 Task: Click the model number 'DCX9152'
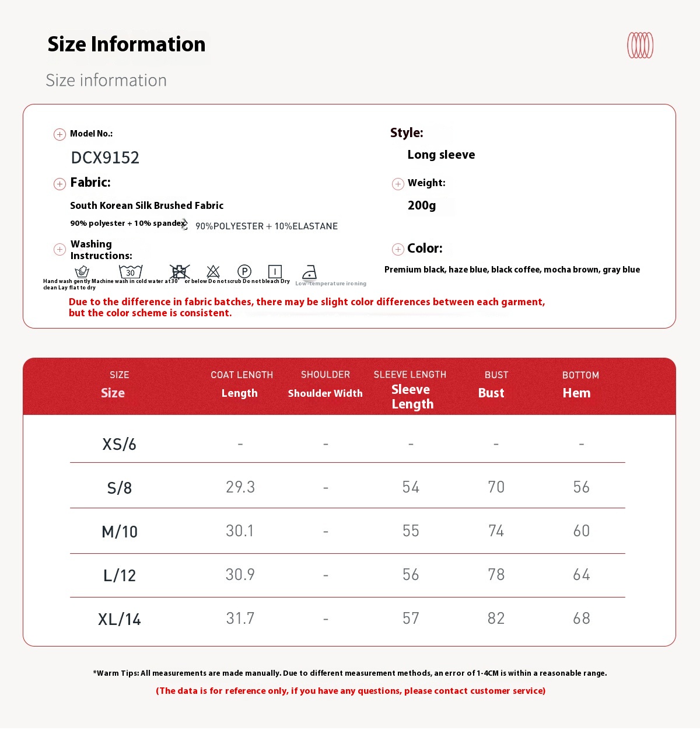105,158
